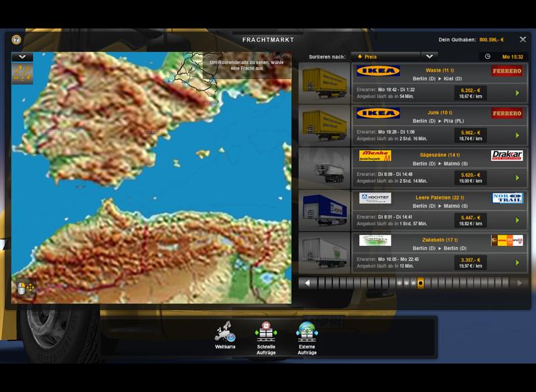Click the blue Hochtief trailer thumbnail
Screen dimensions: 536x392
coord(324,210)
